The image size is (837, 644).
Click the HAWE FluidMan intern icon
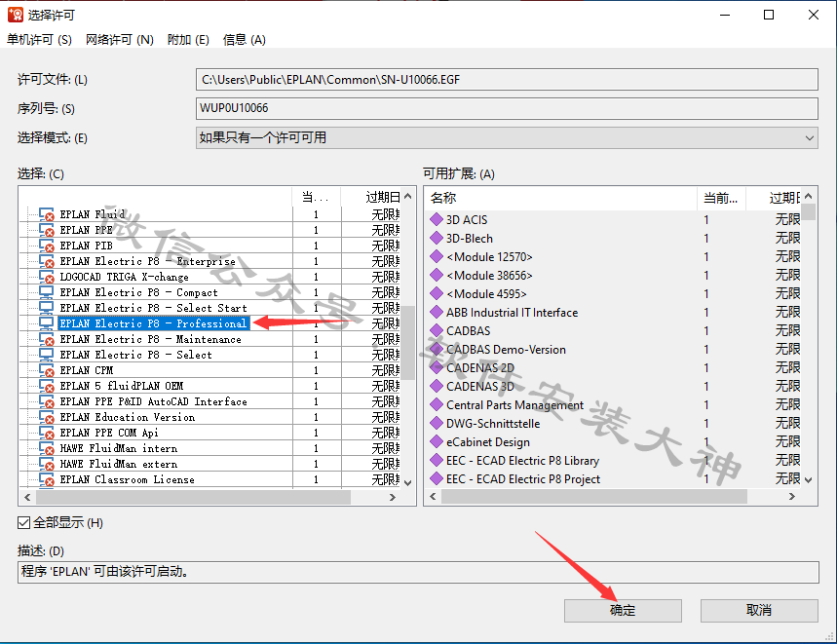tap(47, 448)
